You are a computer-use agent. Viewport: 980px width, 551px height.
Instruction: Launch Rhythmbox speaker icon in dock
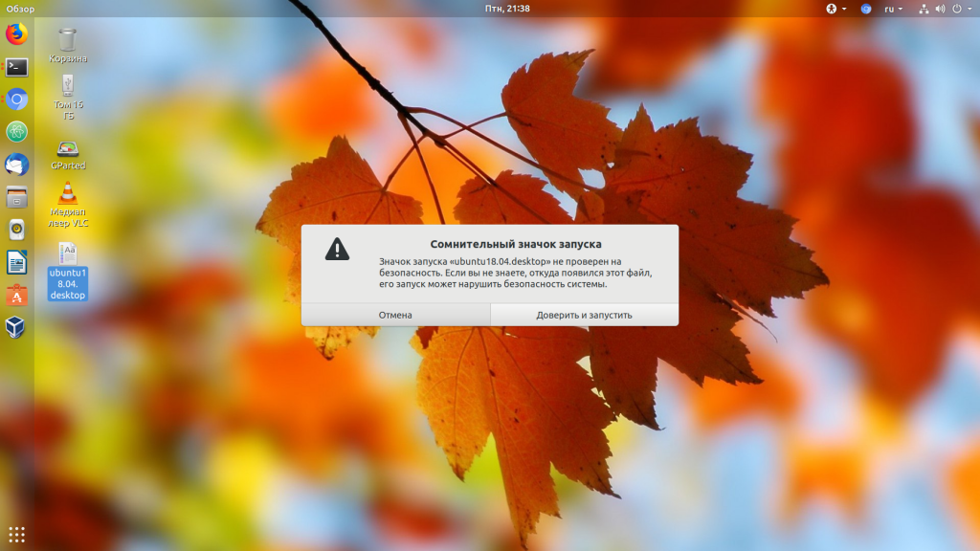(x=16, y=230)
